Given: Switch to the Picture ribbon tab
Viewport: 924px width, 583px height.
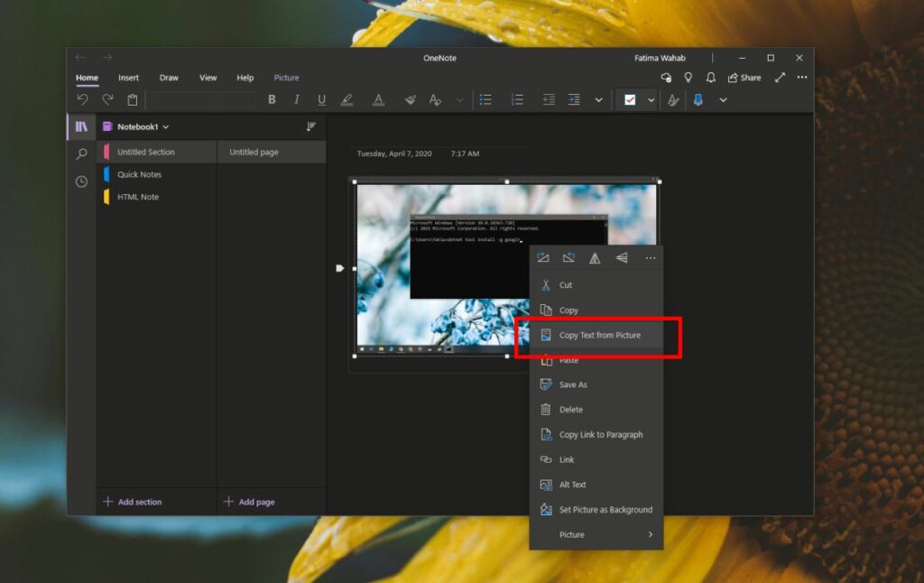Looking at the screenshot, I should point(286,78).
